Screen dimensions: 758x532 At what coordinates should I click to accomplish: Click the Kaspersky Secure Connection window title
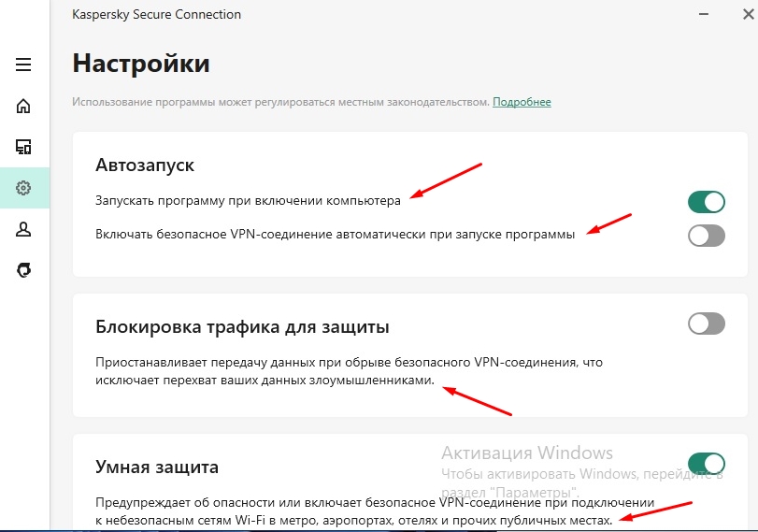(x=157, y=15)
